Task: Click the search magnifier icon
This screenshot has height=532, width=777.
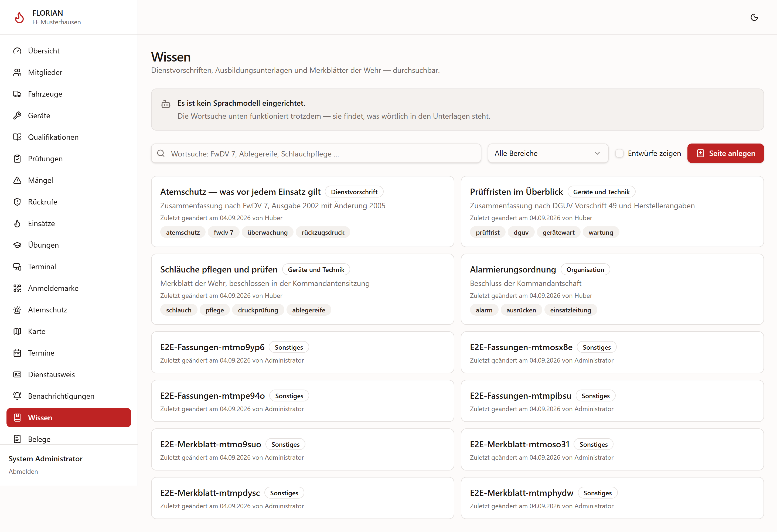Action: click(161, 153)
